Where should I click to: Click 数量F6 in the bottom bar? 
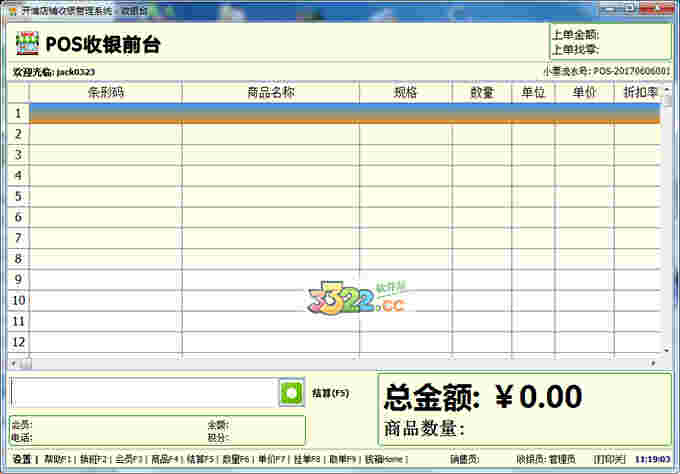(x=235, y=459)
